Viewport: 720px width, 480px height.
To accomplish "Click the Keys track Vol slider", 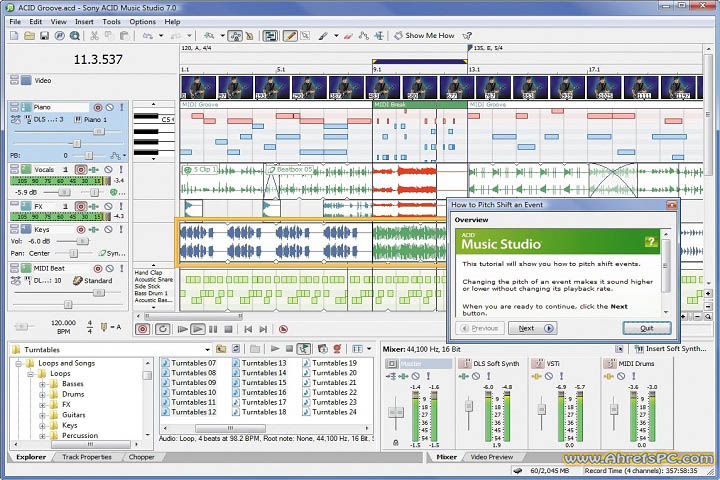I will pyautogui.click(x=83, y=241).
